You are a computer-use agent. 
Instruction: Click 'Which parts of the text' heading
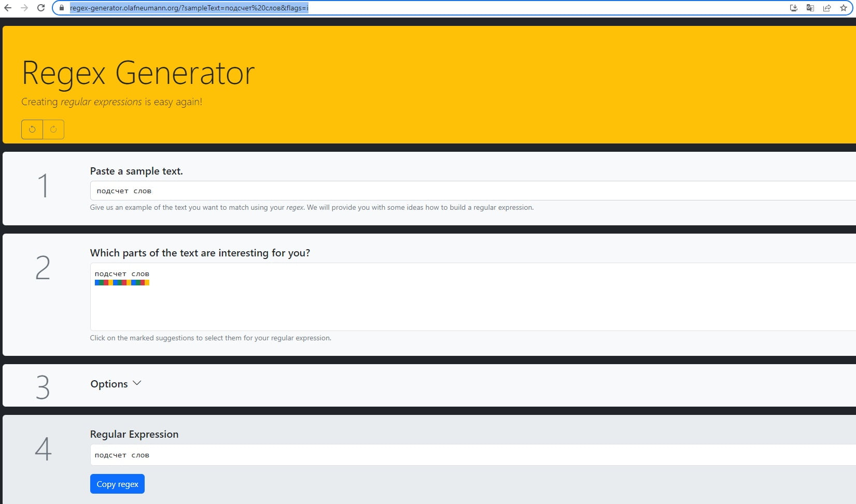click(200, 253)
